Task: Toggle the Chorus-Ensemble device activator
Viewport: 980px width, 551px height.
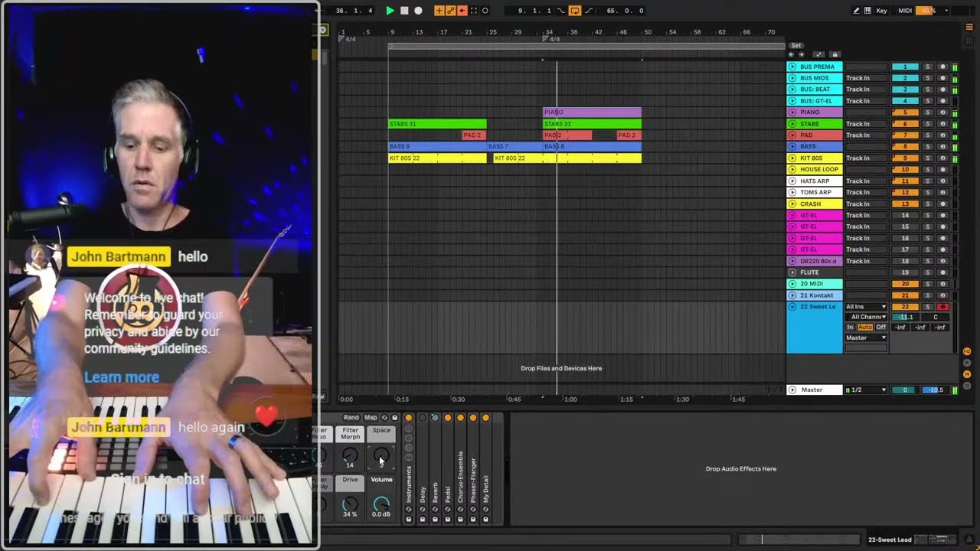Action: (460, 418)
